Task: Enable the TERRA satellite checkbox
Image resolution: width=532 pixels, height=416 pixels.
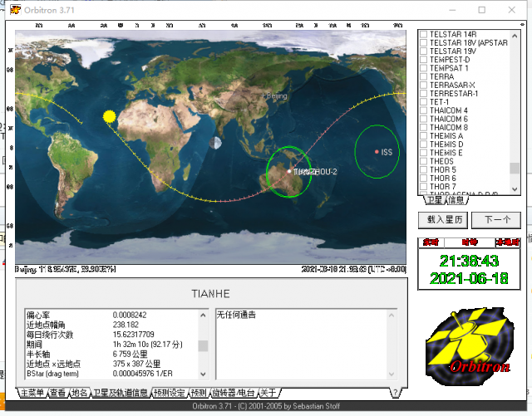Action: pyautogui.click(x=423, y=76)
